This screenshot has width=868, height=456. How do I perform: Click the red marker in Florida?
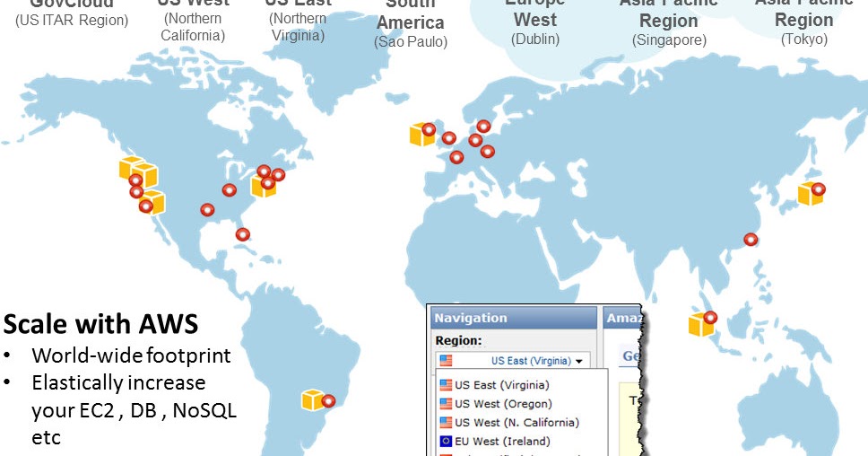pyautogui.click(x=242, y=234)
